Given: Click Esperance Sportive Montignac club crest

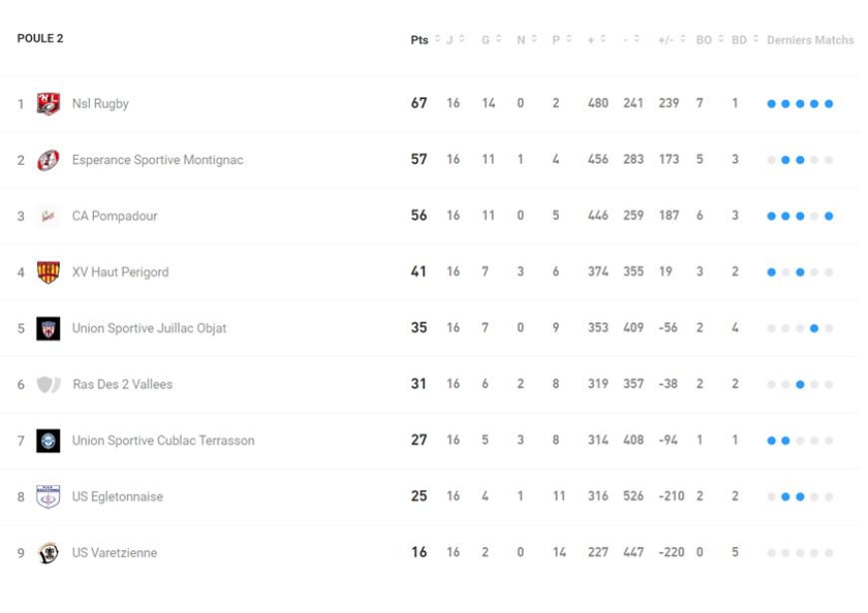Looking at the screenshot, I should pos(48,160).
